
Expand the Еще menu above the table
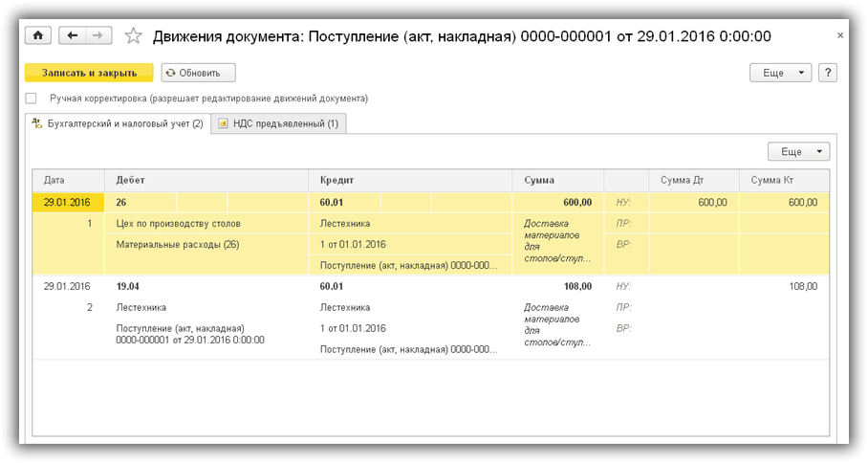pos(798,151)
